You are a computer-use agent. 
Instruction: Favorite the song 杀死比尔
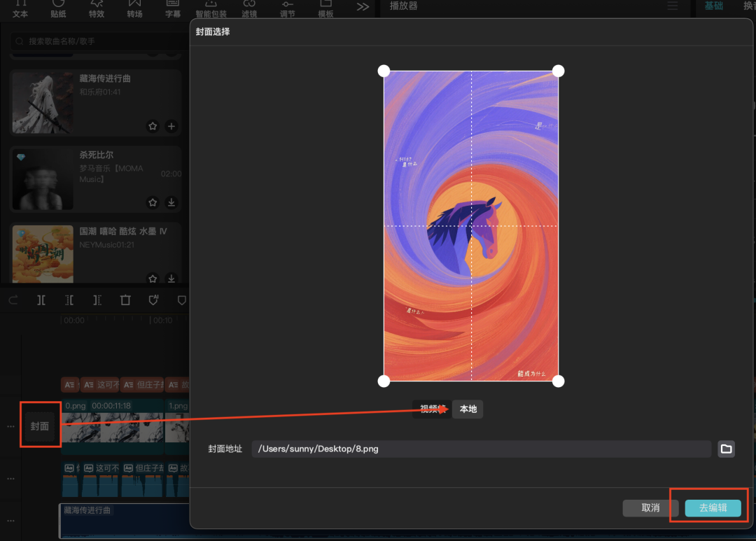(153, 203)
